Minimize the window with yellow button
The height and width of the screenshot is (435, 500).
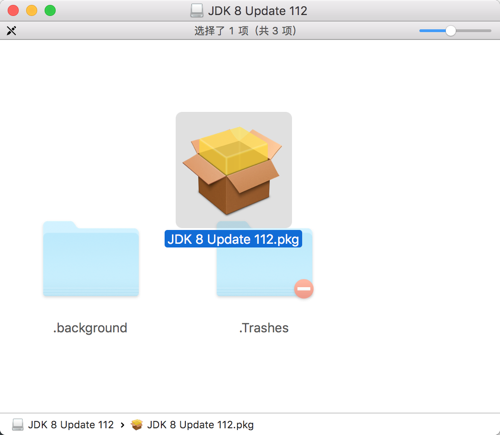32,10
